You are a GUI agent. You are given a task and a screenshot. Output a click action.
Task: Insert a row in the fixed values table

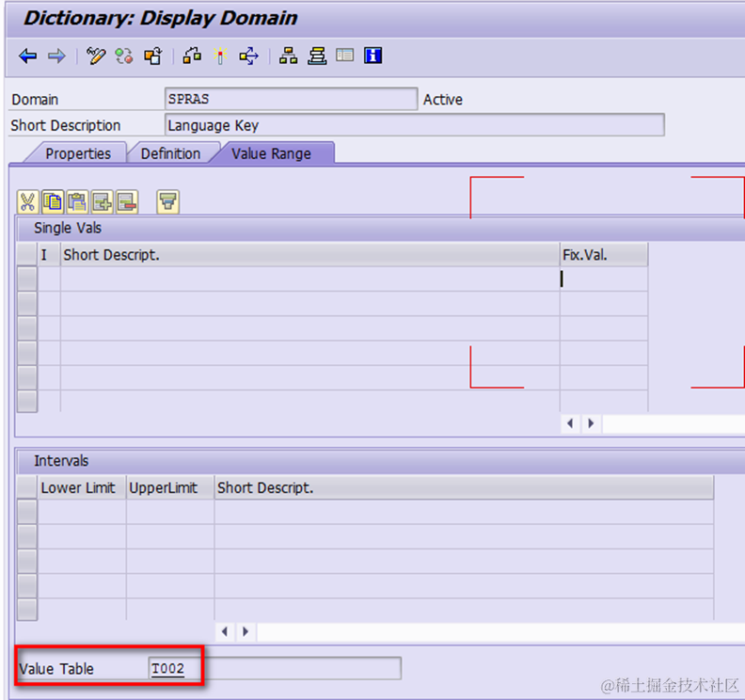(102, 202)
